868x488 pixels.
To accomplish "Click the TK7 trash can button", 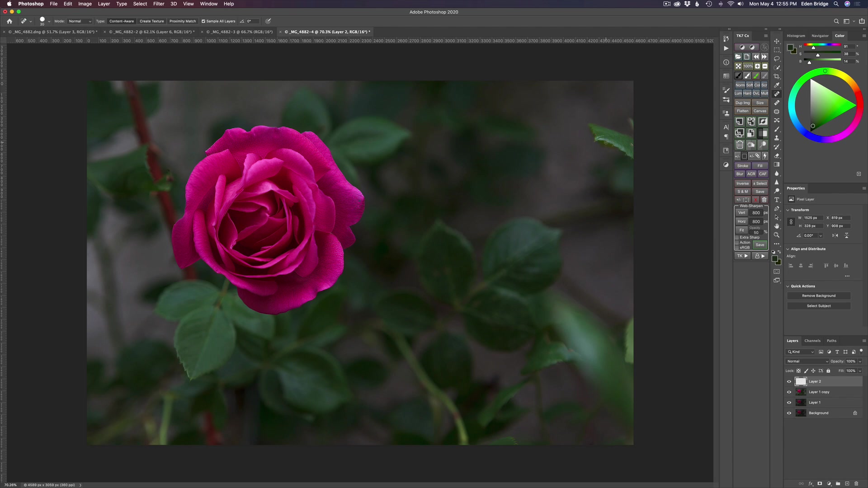I will [740, 145].
